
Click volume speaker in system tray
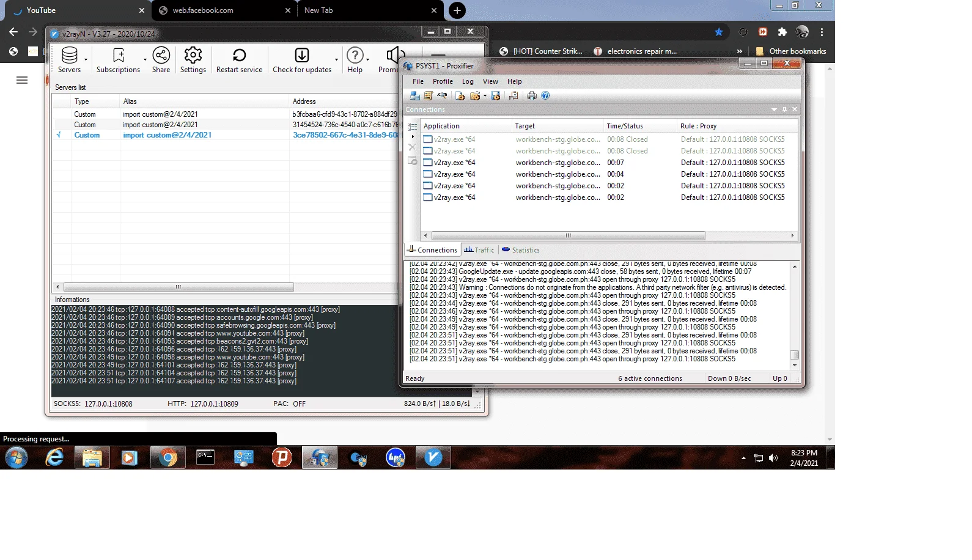pos(773,458)
